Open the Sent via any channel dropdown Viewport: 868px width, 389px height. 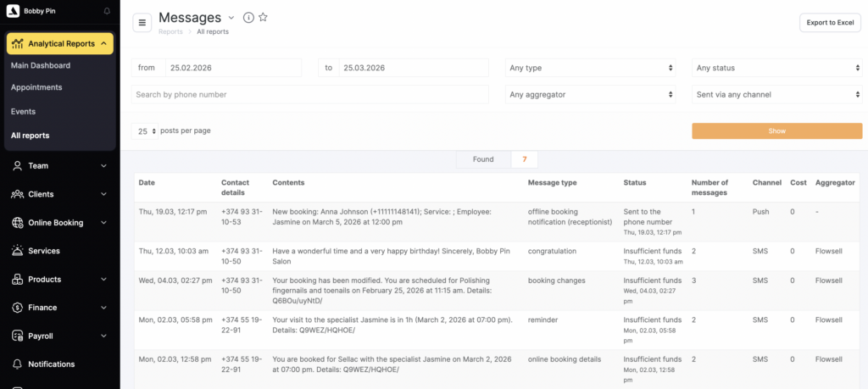click(x=776, y=95)
